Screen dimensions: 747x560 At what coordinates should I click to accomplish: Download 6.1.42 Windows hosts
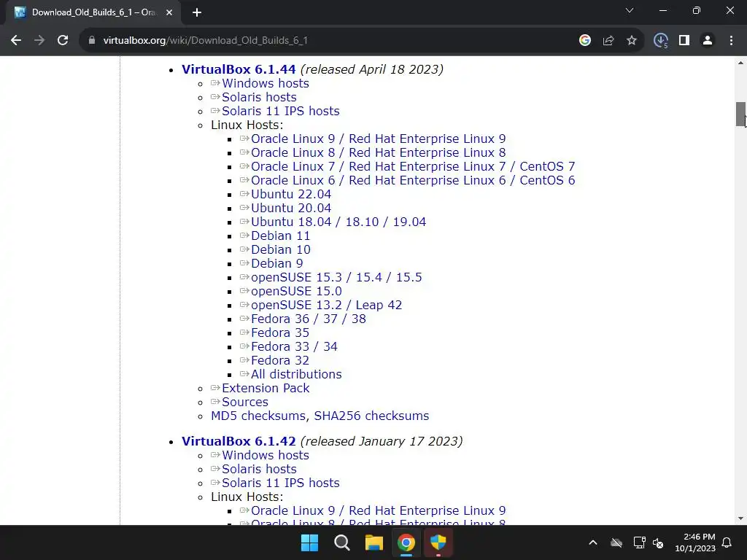266,455
